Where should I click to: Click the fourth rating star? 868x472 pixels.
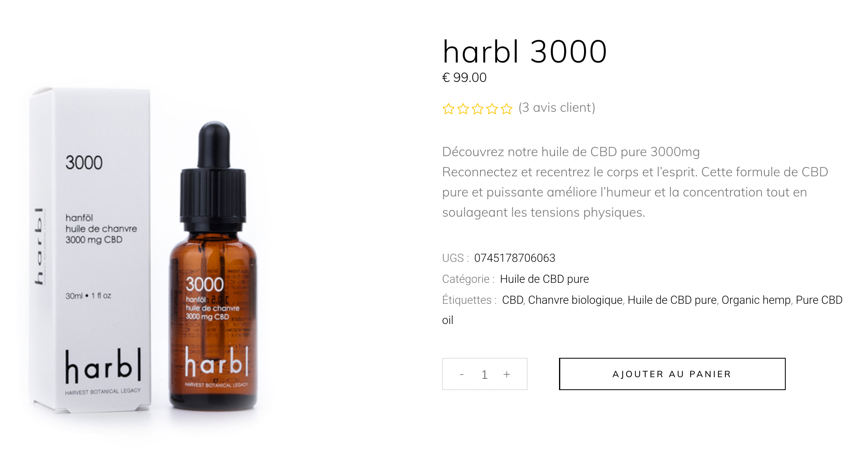(492, 109)
